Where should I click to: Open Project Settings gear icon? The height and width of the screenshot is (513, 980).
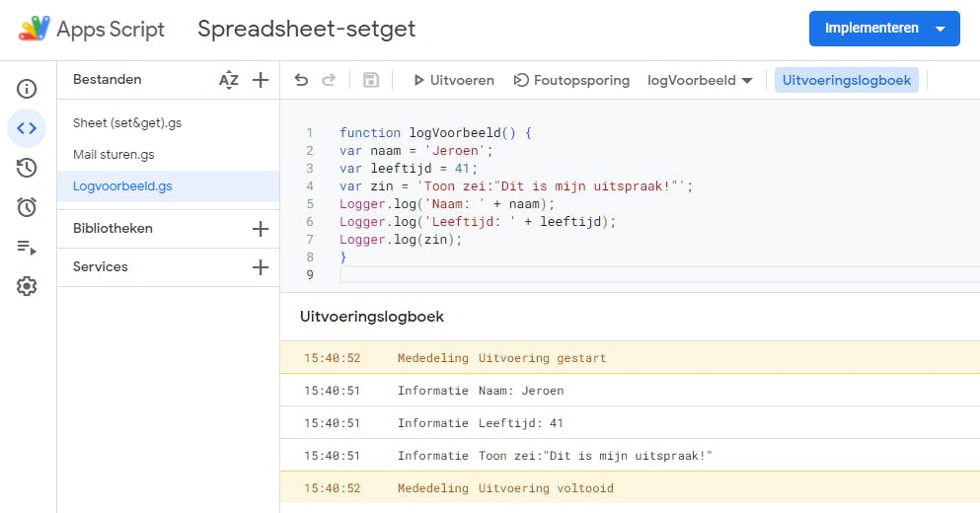(x=27, y=287)
